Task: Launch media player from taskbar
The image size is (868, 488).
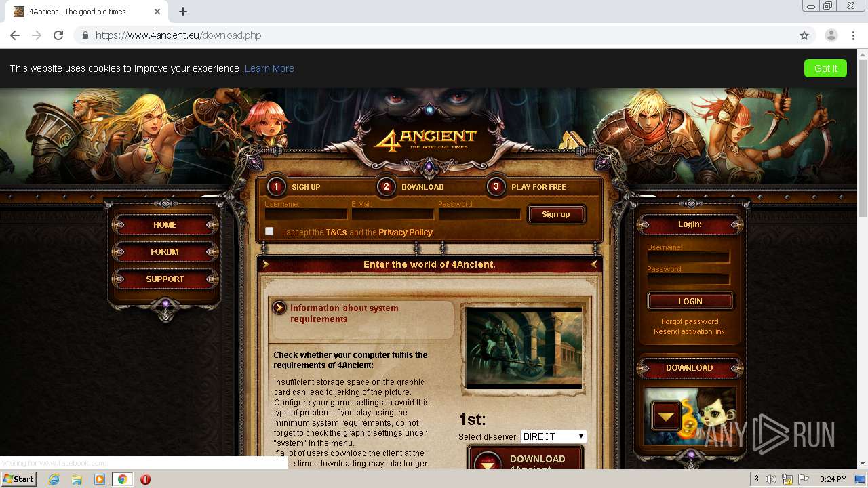Action: [x=100, y=479]
